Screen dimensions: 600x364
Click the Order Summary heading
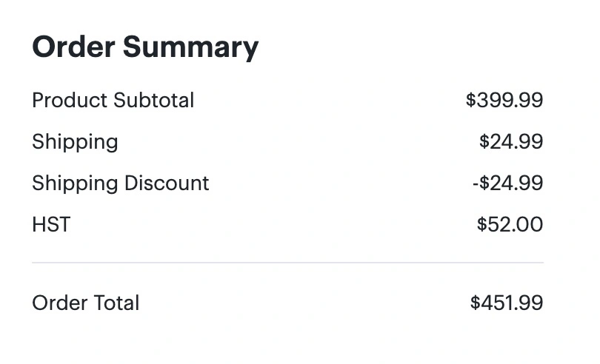145,47
